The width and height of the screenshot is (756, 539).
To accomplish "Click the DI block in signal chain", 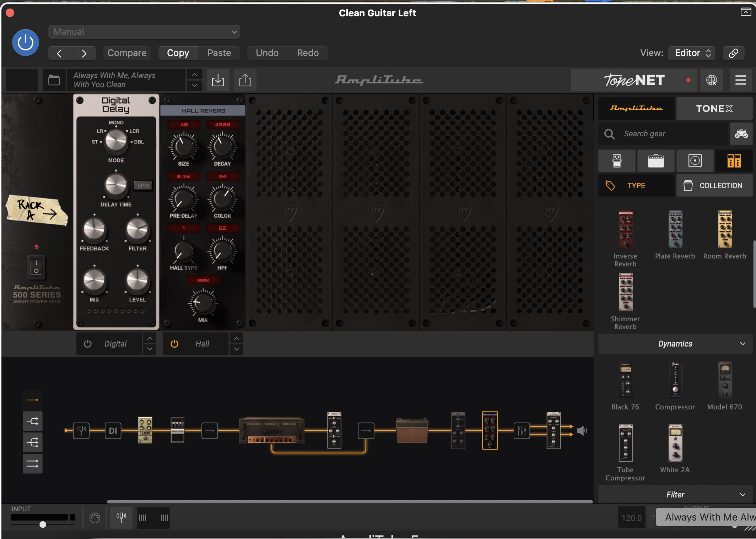I will coord(113,431).
